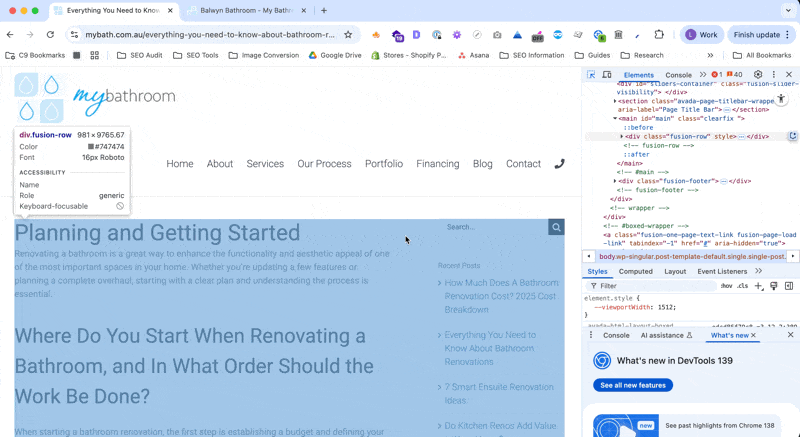Open the SEO Audit bookmark folder

click(139, 55)
